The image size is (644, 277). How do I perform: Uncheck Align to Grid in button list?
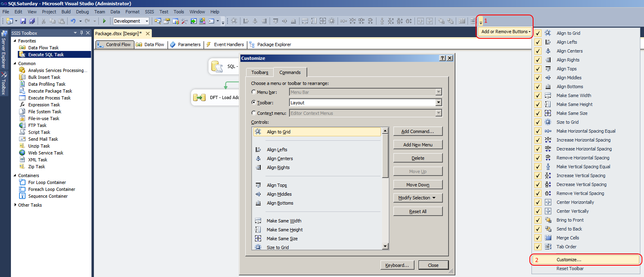click(538, 33)
